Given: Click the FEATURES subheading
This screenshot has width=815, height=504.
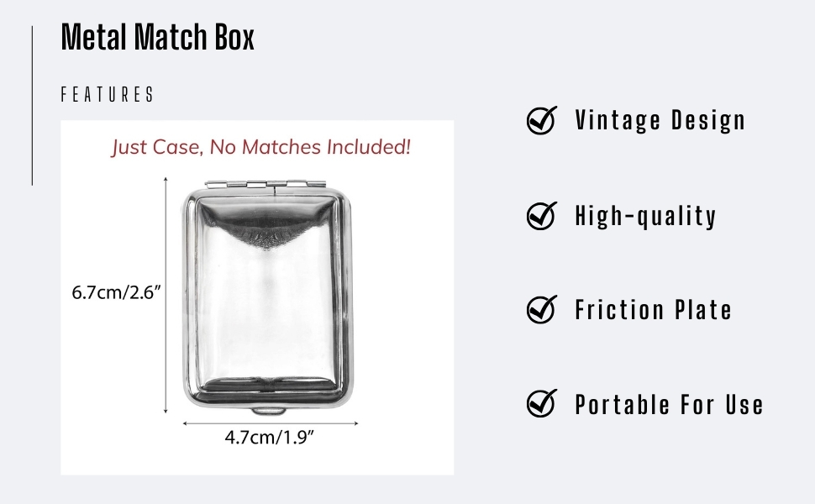Looking at the screenshot, I should coord(108,95).
